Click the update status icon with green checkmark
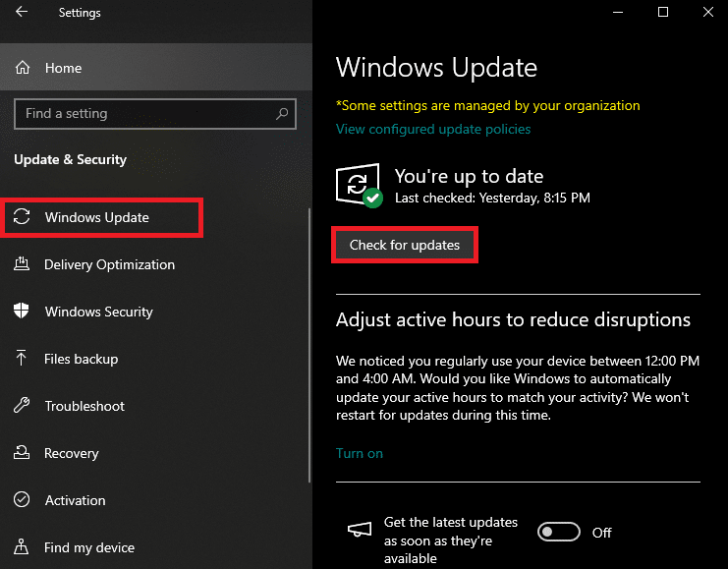The width and height of the screenshot is (728, 569). pos(358,186)
